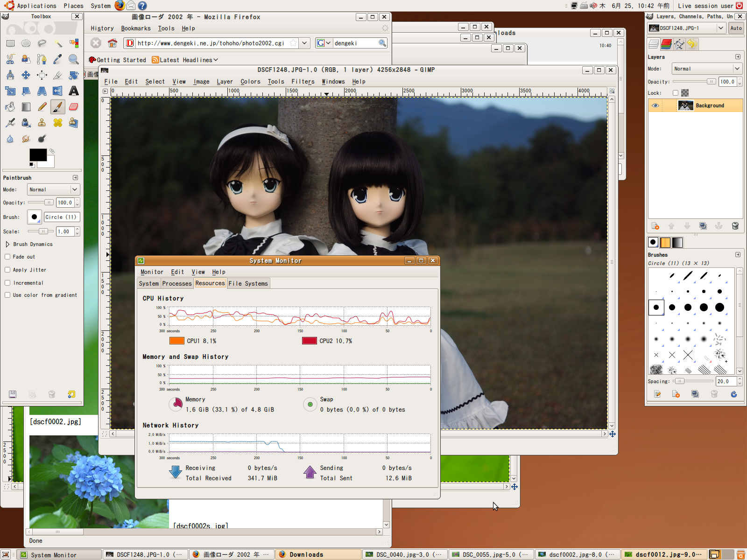Select the Rectangle Select tool in Toolbox

10,43
